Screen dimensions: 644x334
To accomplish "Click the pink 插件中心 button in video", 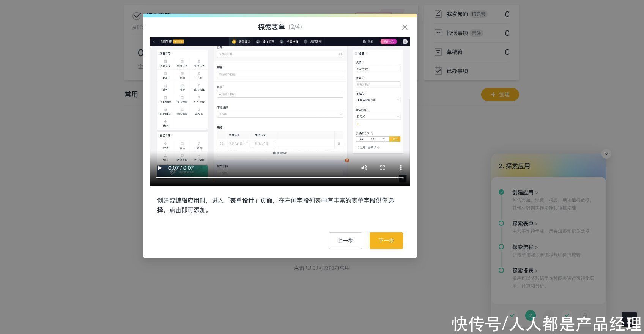I will coord(389,42).
